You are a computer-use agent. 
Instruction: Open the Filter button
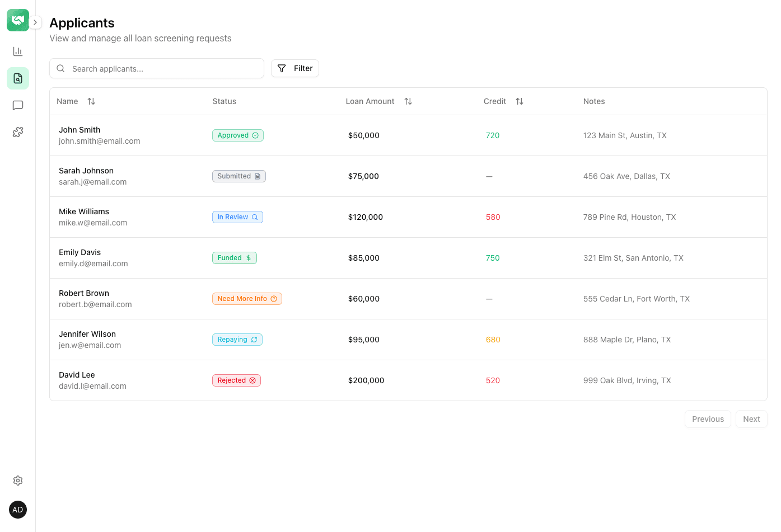pyautogui.click(x=295, y=68)
